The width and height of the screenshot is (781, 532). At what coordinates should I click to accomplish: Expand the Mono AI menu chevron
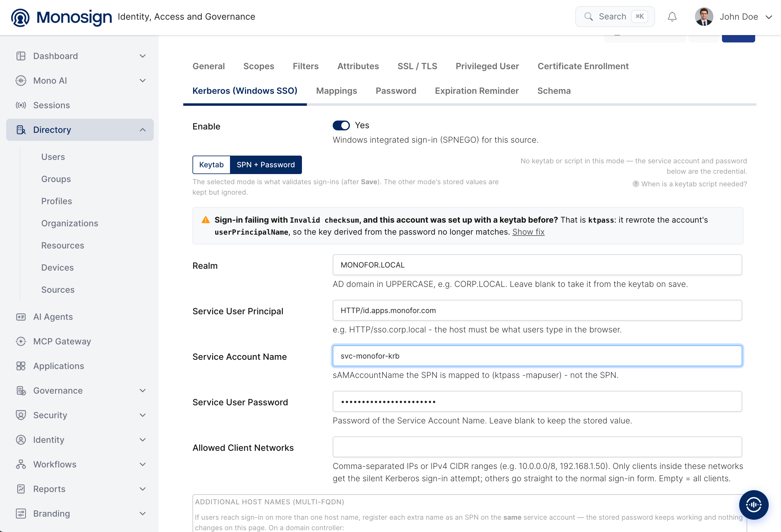[x=142, y=81]
